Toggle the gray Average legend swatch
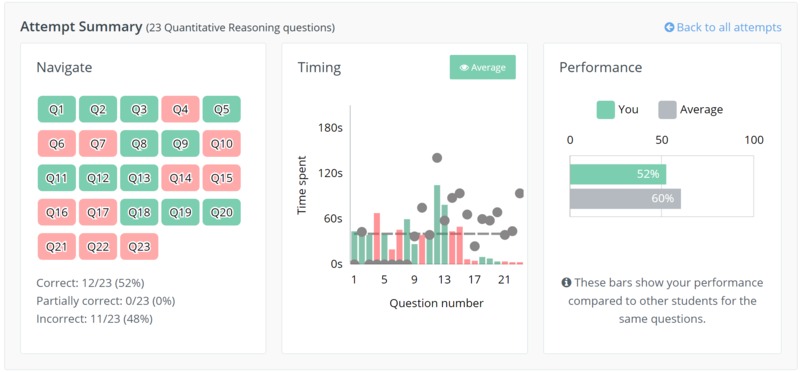The width and height of the screenshot is (800, 372). 667,110
